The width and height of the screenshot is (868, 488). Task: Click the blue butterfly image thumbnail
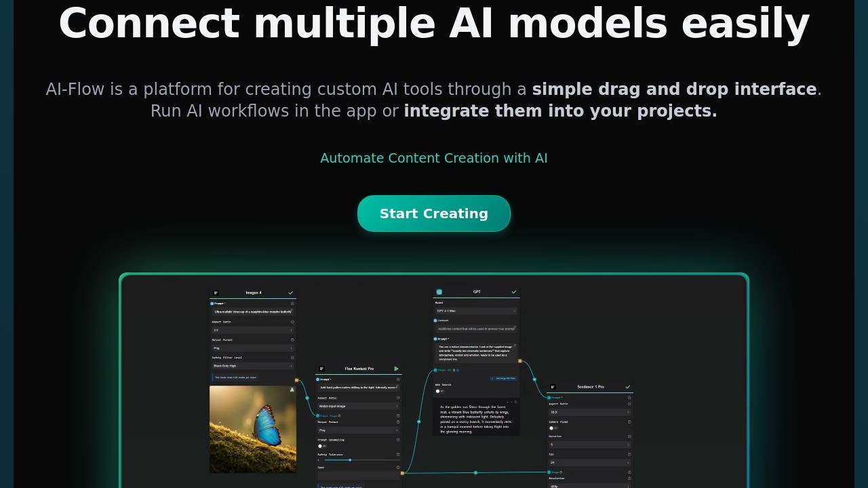(x=253, y=429)
